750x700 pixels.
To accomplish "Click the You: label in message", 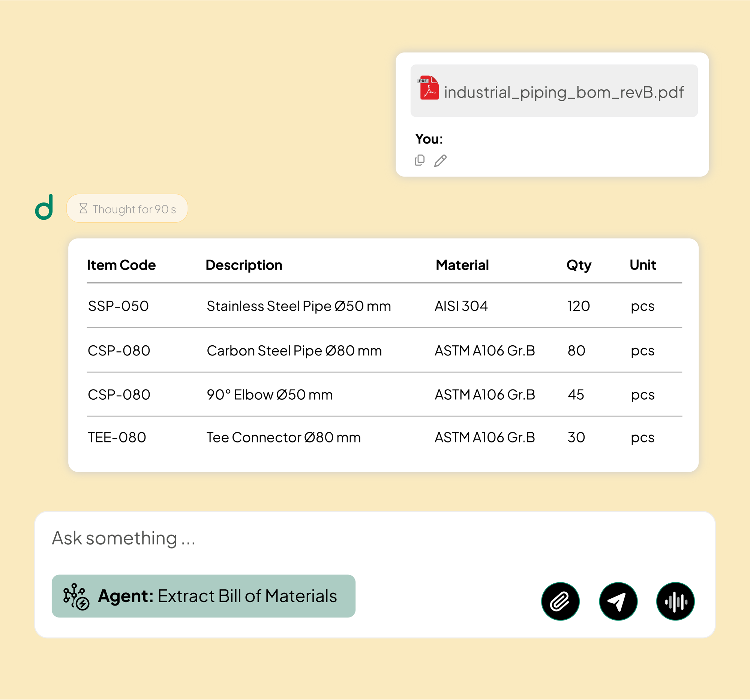I will point(429,139).
